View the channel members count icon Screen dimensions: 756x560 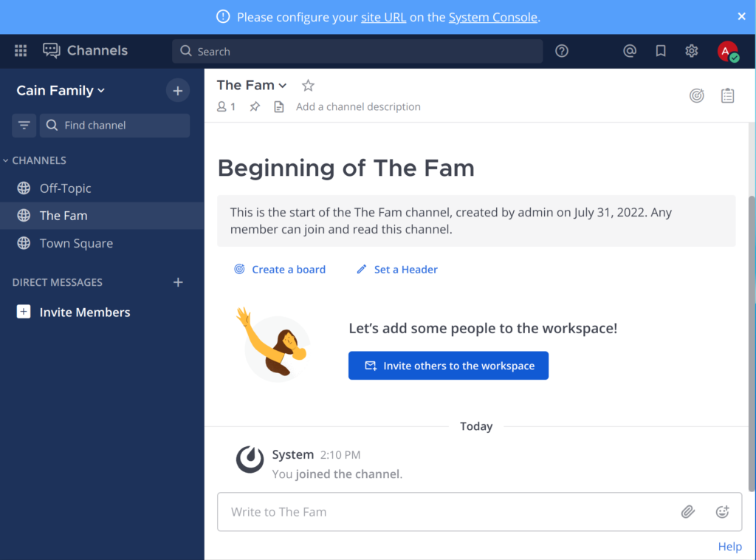[226, 106]
